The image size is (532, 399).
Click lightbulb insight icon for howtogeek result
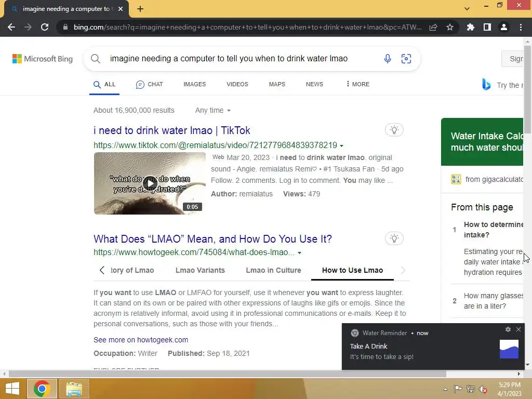[394, 238]
